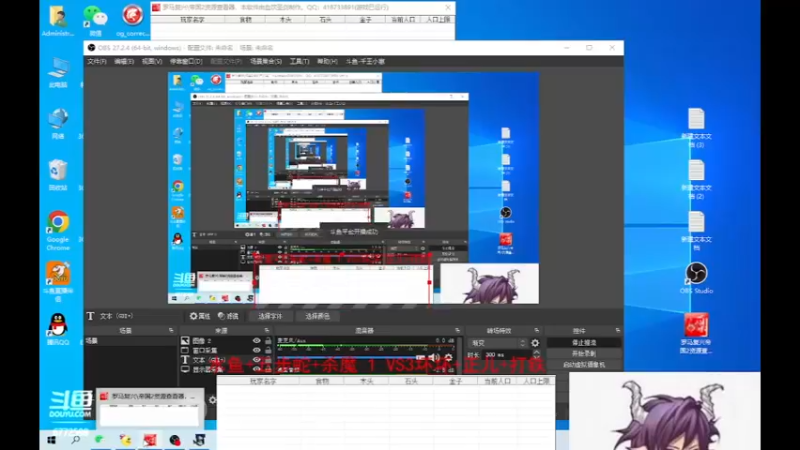Image resolution: width=800 pixels, height=450 pixels.
Task: Hide the 窗口采集 source
Action: pyautogui.click(x=257, y=350)
